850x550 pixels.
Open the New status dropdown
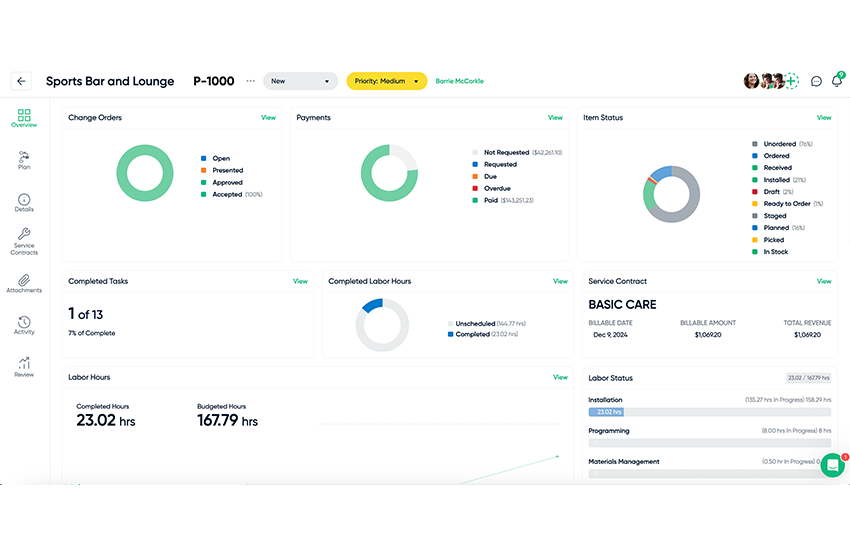pyautogui.click(x=301, y=81)
